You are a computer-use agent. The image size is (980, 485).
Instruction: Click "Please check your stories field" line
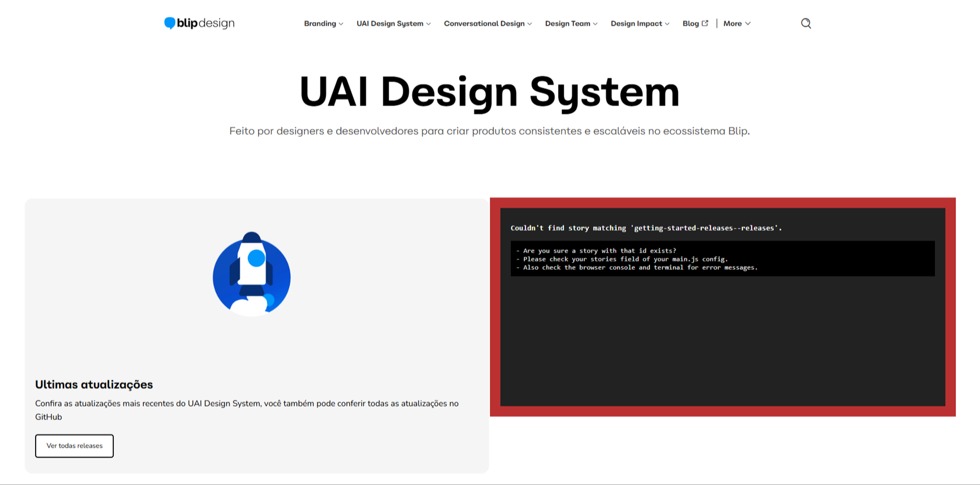pyautogui.click(x=622, y=259)
